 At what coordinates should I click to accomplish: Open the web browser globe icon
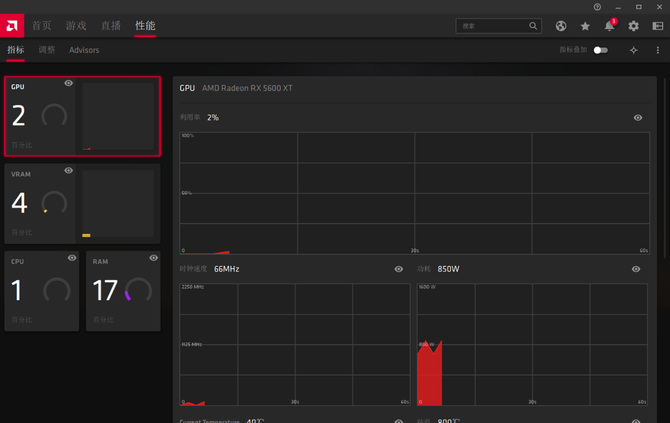[x=561, y=26]
